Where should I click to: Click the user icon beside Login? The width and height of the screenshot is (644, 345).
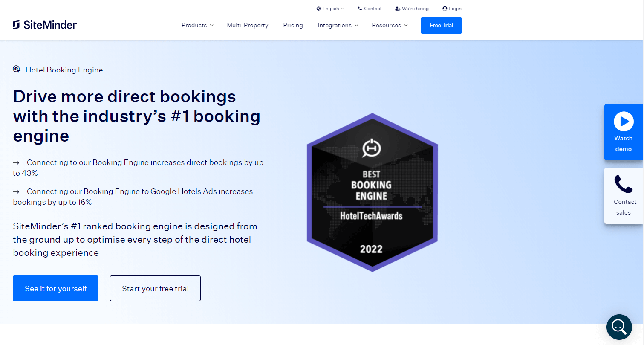coord(445,9)
